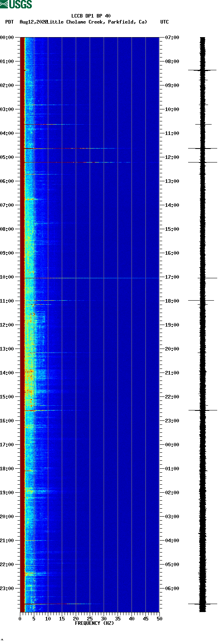220x644 pixels.
Task: Click the '12:00' UTC time label
Action: [x=172, y=157]
